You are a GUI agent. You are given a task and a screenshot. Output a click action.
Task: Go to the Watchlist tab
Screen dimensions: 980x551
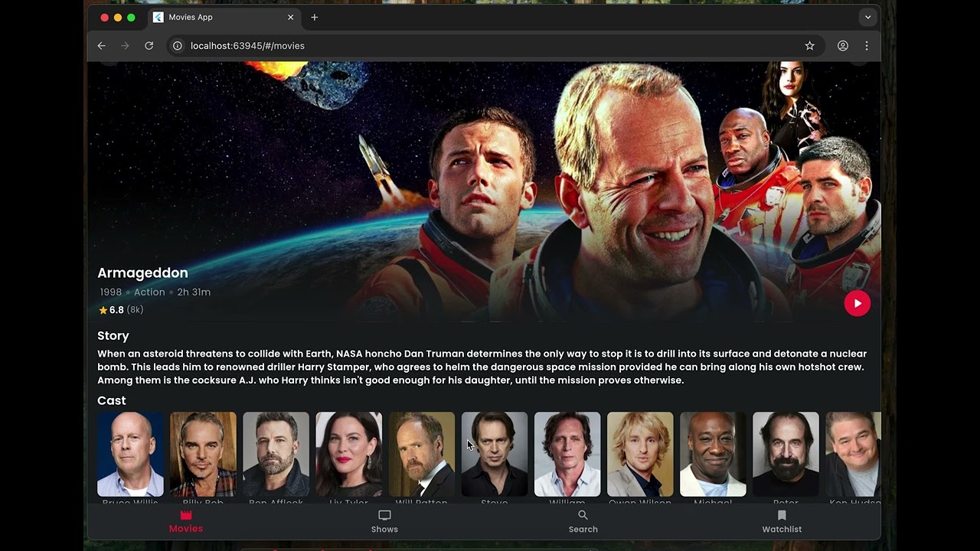tap(782, 521)
